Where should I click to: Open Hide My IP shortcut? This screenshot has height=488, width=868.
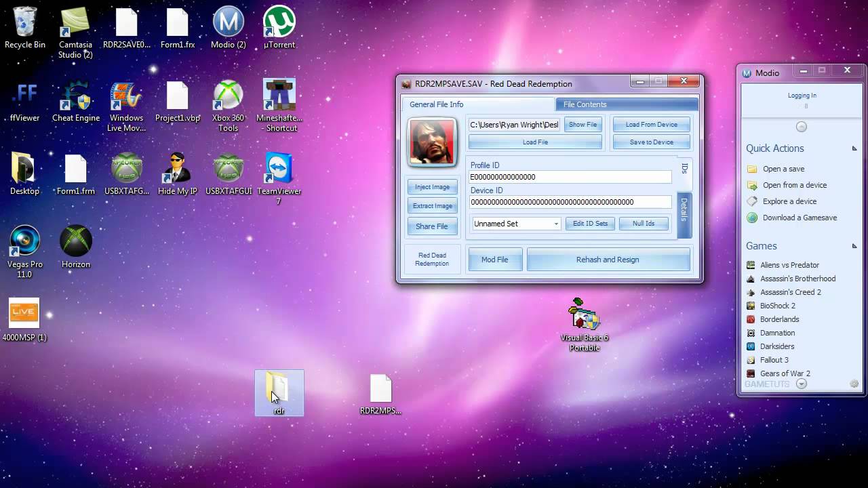point(178,175)
